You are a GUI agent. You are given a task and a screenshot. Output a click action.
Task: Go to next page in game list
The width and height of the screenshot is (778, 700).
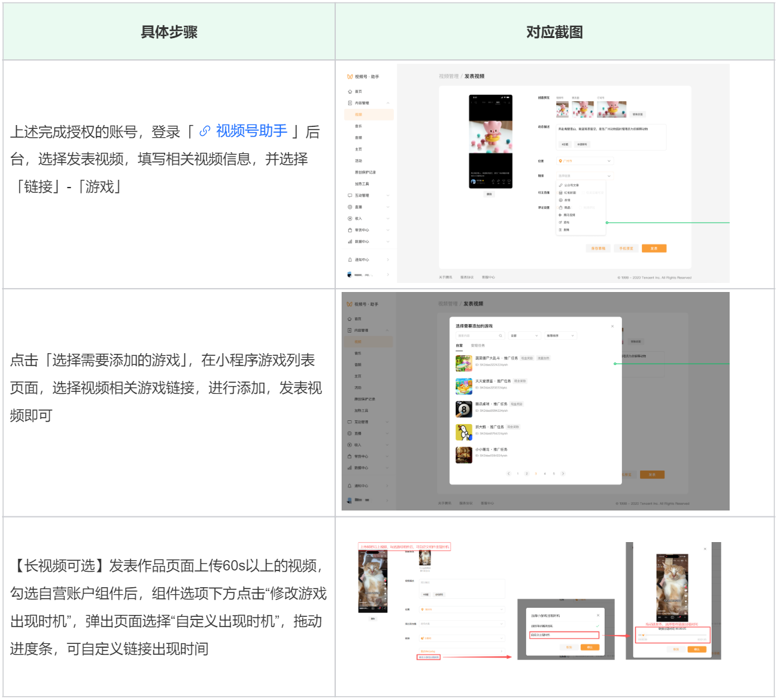coord(563,474)
